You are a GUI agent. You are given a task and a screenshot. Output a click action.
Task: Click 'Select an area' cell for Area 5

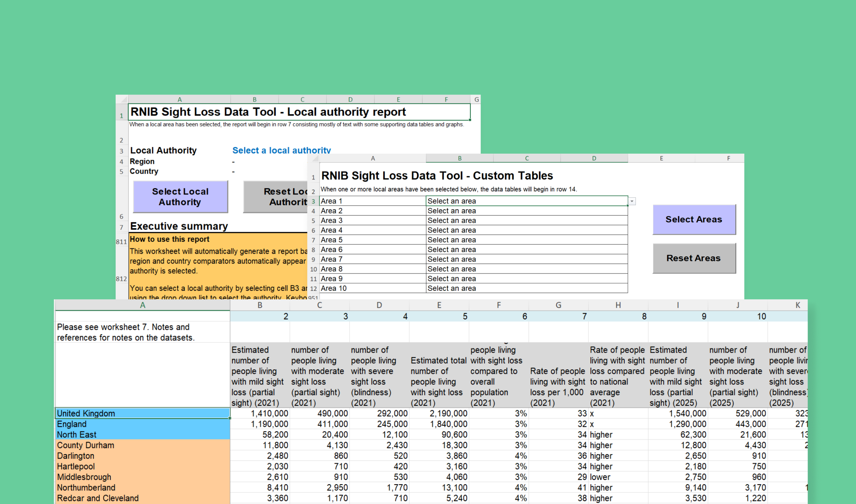pyautogui.click(x=526, y=240)
